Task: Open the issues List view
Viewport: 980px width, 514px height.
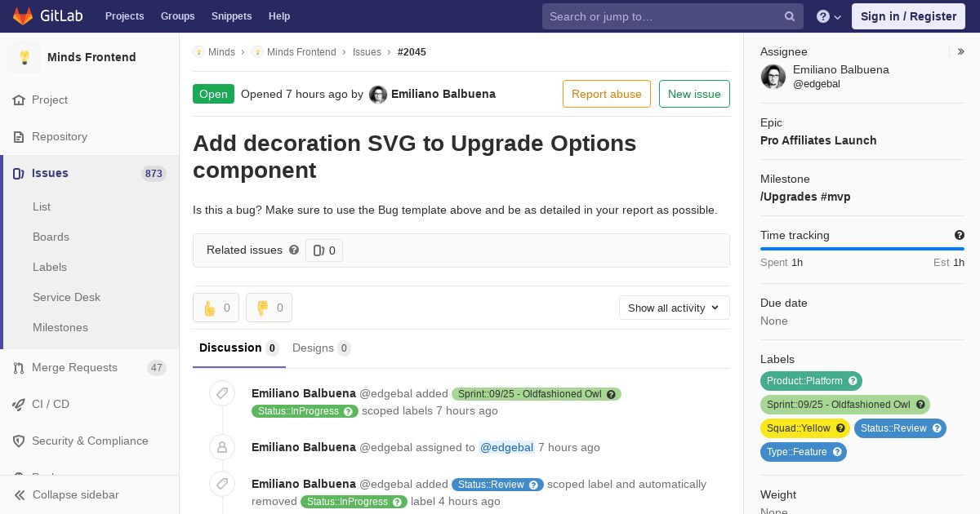Action: [x=42, y=206]
